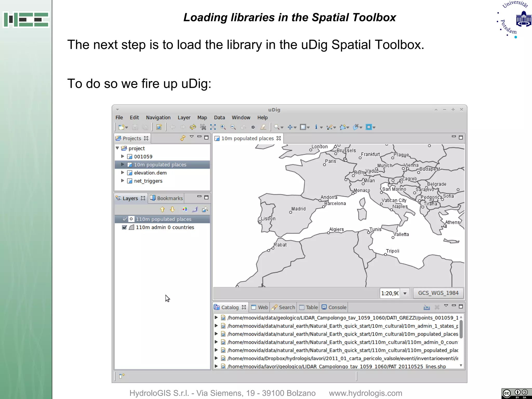Switch to the Bookmarks tab

pos(166,198)
